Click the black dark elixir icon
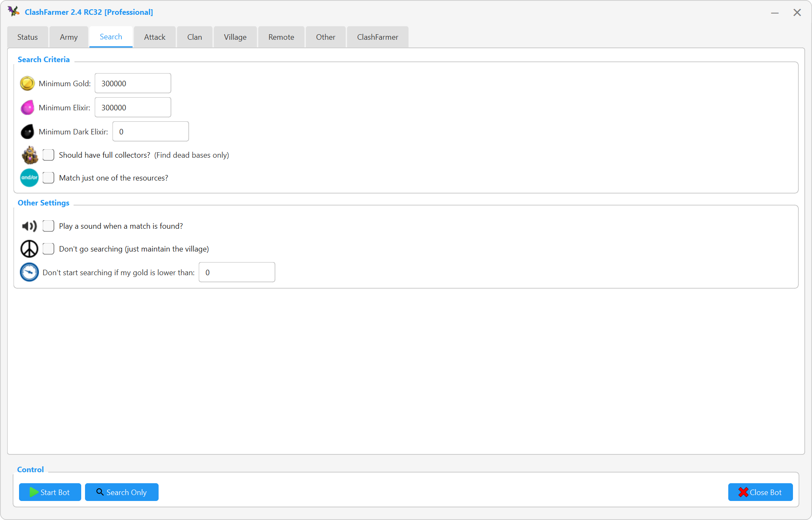The width and height of the screenshot is (812, 520). tap(27, 131)
